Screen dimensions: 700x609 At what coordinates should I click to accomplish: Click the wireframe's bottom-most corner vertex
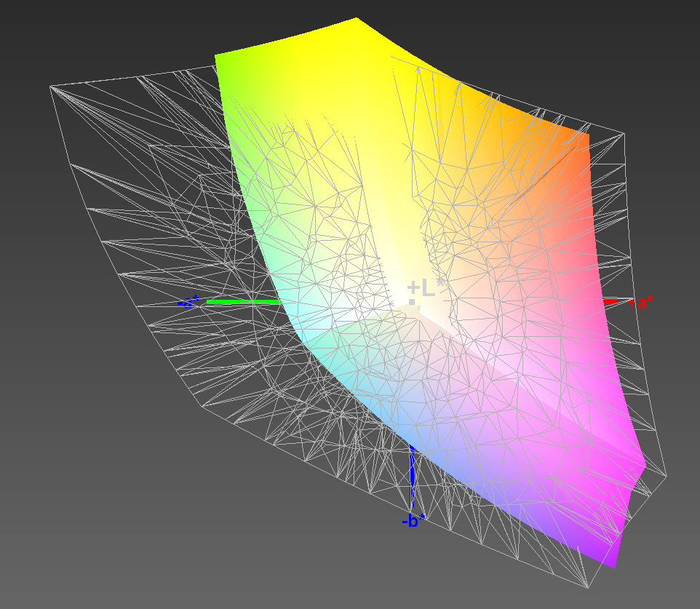click(x=588, y=588)
